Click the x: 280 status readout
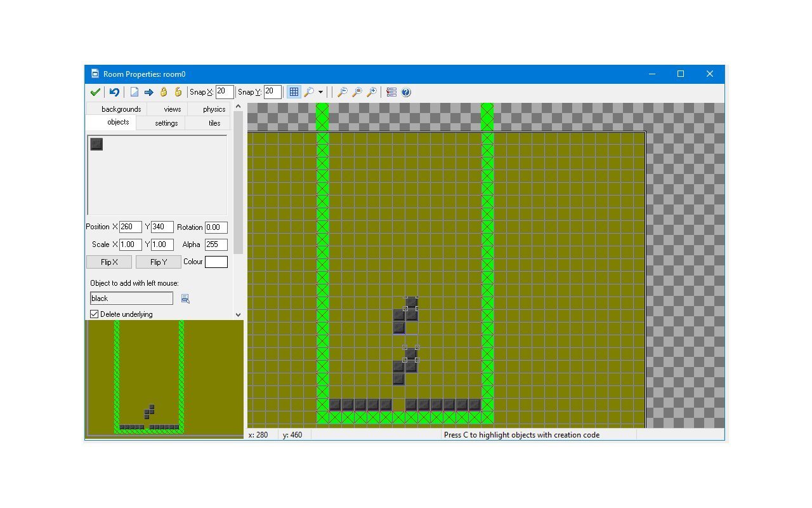Viewport: 812px width, 508px height. 258,435
